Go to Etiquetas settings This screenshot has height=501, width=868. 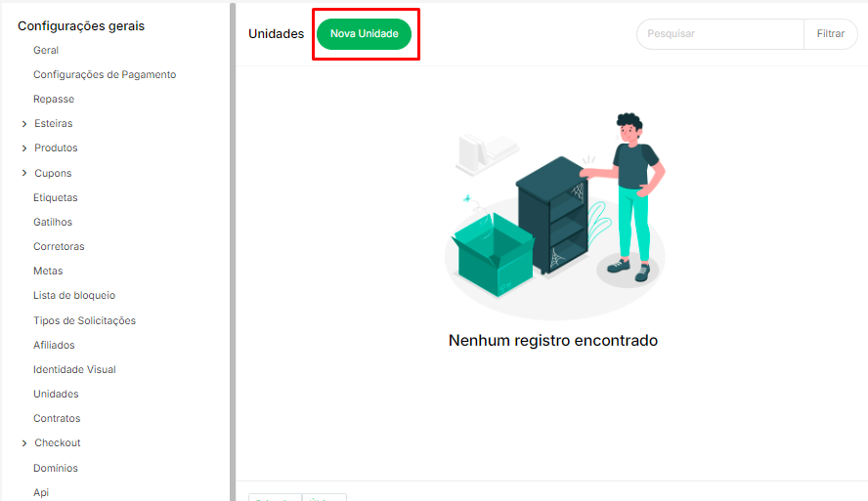point(56,197)
